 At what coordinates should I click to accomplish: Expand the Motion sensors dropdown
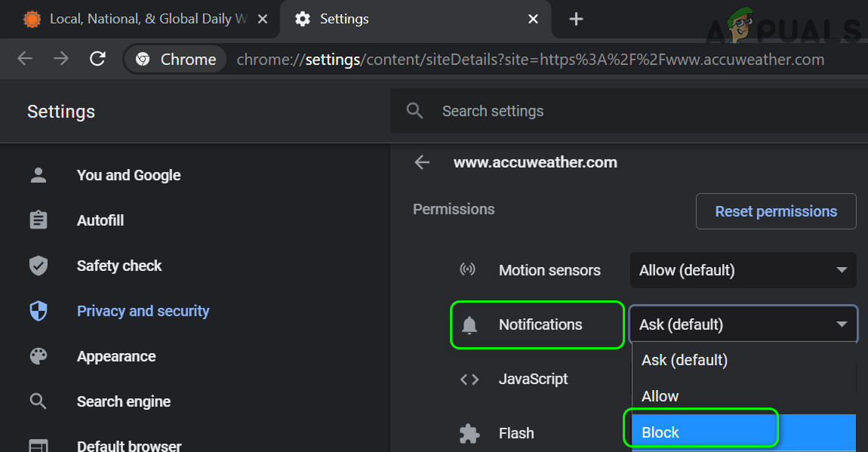pos(743,270)
